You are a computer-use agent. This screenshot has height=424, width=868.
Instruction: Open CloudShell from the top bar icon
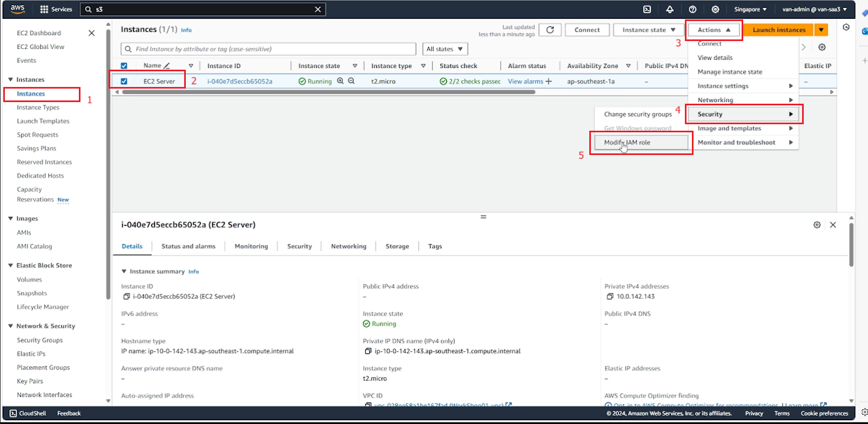(x=647, y=9)
